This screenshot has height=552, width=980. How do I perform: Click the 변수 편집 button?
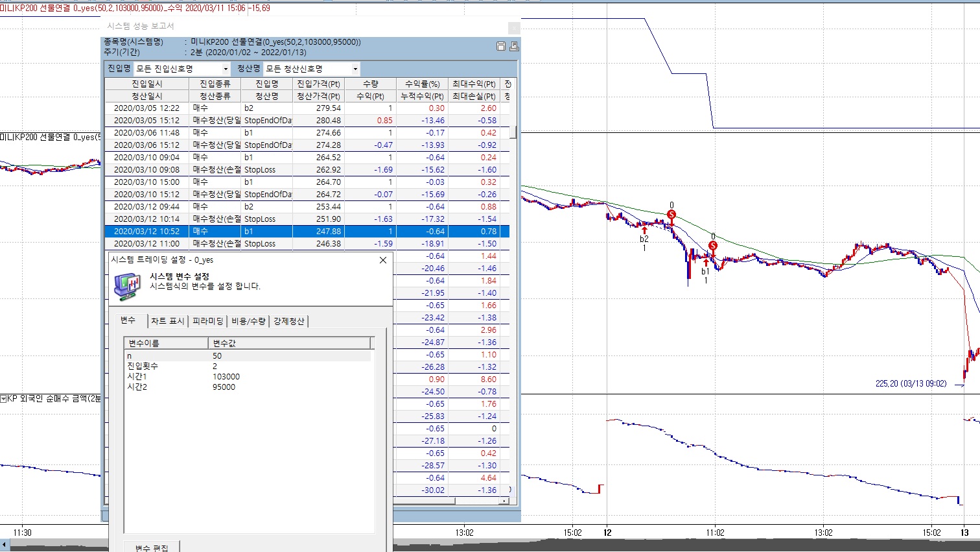152,547
